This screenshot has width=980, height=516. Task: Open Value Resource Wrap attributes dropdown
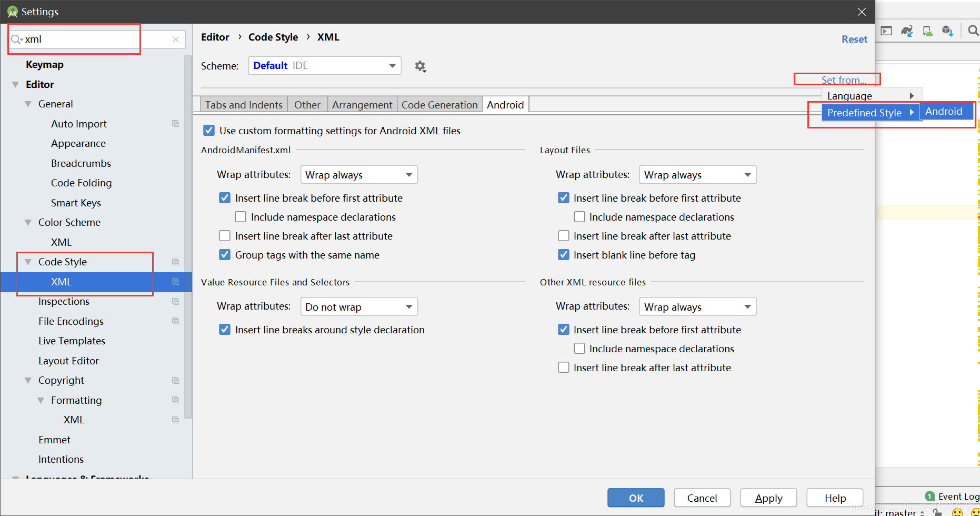coord(359,307)
